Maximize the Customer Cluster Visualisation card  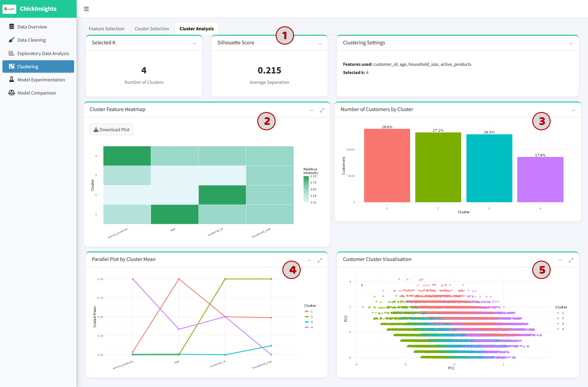(x=571, y=260)
